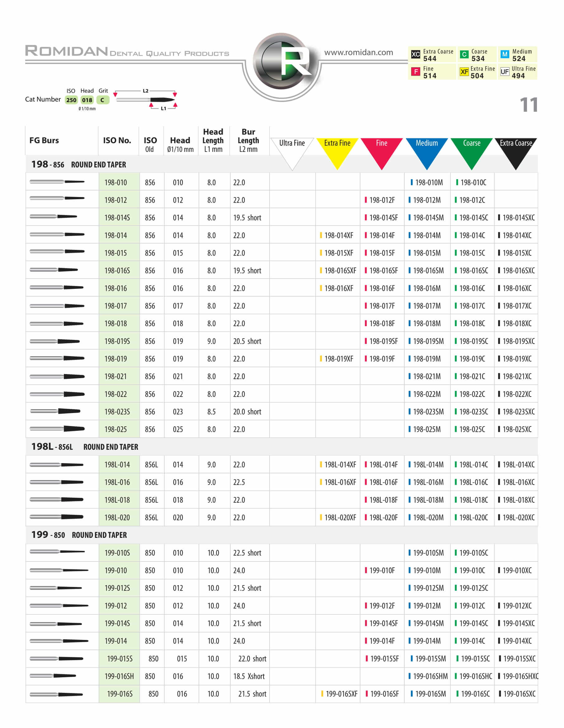Click the bur image in row 199-014
The height and width of the screenshot is (728, 564).
pos(59,641)
